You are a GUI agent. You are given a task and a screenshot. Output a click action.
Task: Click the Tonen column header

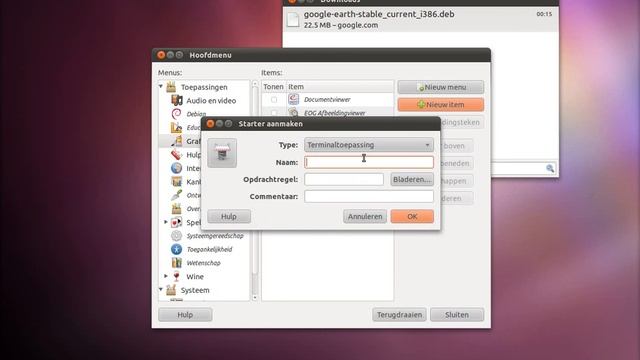pos(273,87)
